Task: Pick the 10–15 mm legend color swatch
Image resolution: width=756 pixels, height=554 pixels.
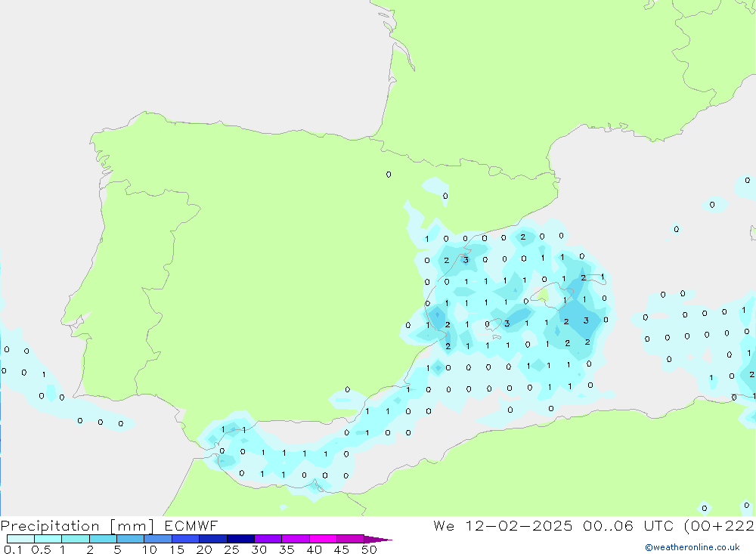Action: (x=158, y=539)
